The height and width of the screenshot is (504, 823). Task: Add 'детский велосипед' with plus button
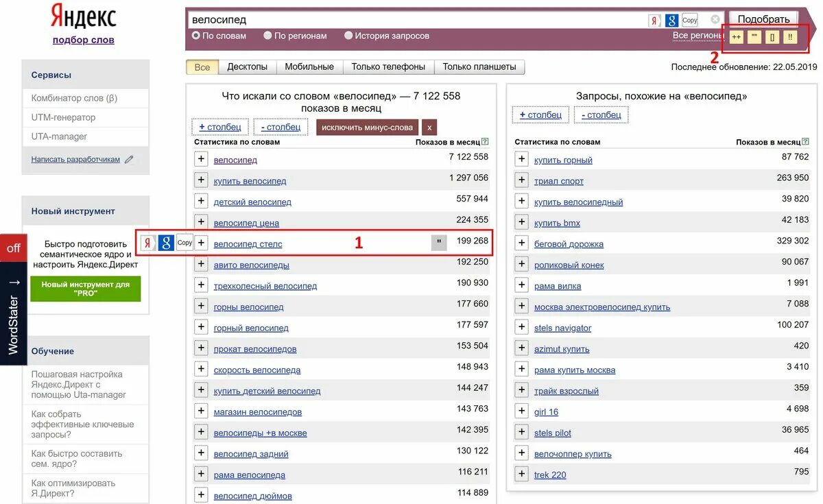[x=201, y=201]
